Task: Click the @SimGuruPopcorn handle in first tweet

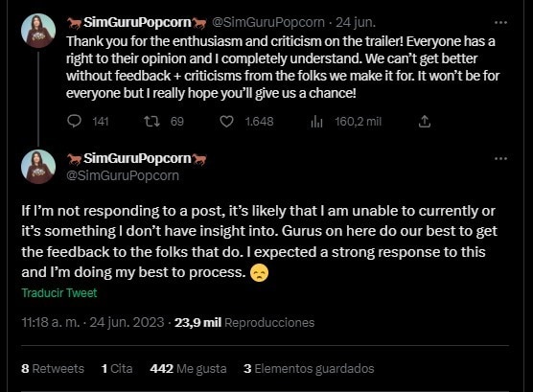Action: [268, 22]
